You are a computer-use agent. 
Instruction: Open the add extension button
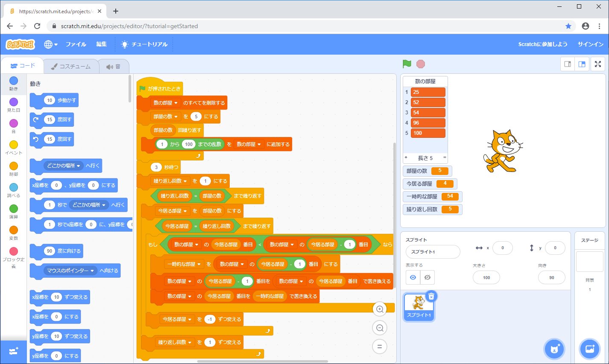(x=13, y=352)
